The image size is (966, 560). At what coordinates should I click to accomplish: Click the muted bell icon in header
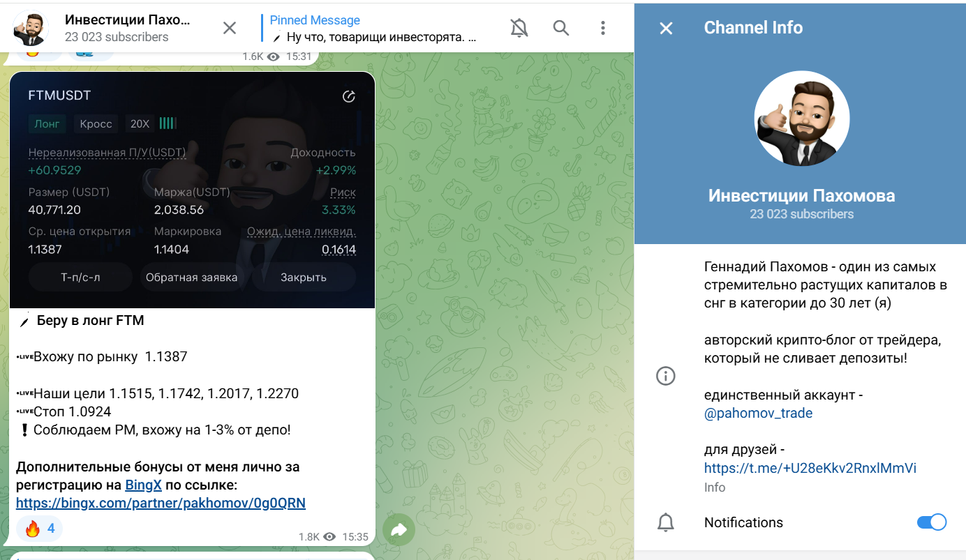click(519, 28)
